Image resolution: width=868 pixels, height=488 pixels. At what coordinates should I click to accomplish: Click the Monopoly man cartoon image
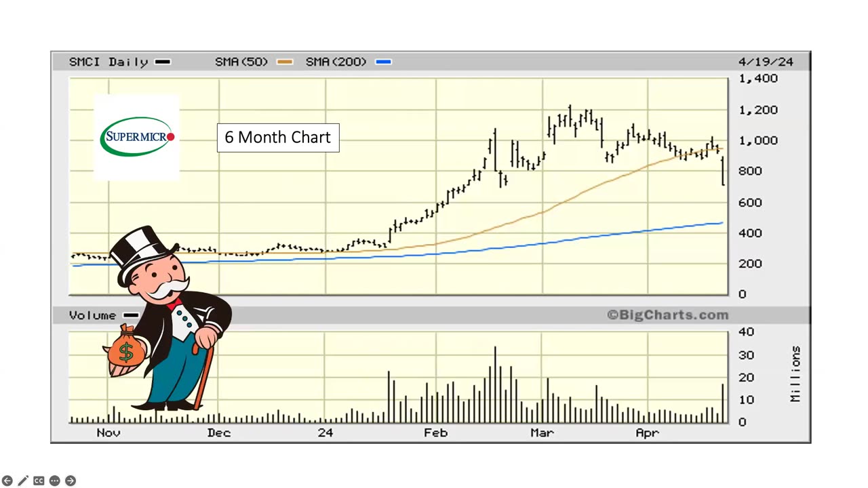pyautogui.click(x=167, y=319)
